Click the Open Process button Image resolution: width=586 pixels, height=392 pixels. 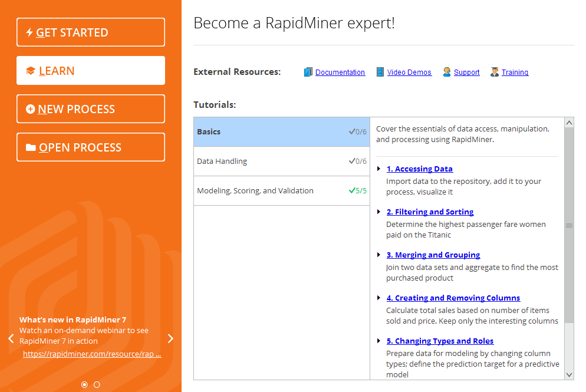click(91, 147)
